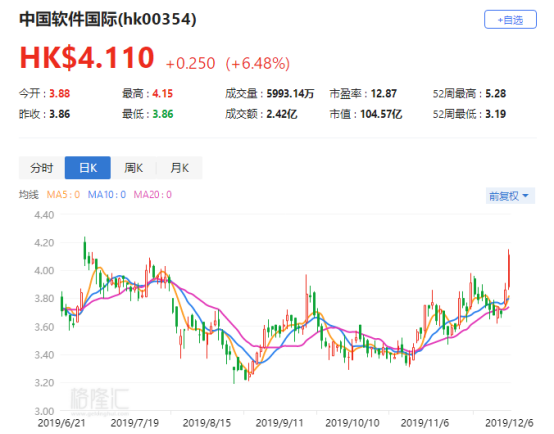This screenshot has width=554, height=434.
Task: Add stock via +自选 button
Action: coord(510,19)
